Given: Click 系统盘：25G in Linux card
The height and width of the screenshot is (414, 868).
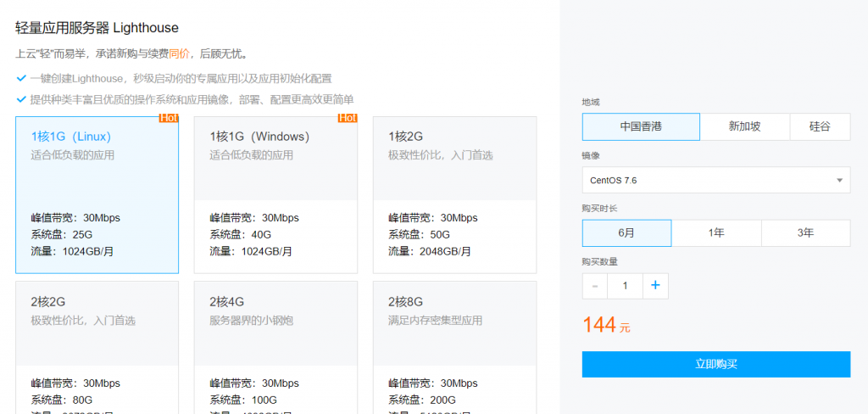Looking at the screenshot, I should pos(61,234).
